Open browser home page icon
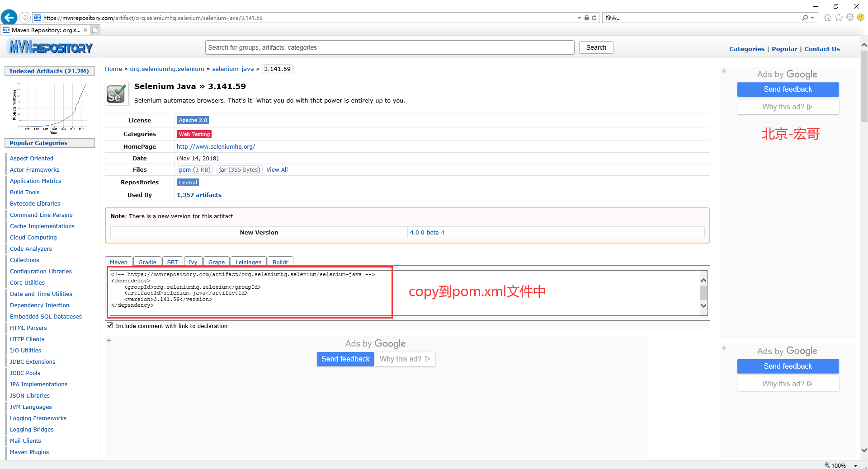This screenshot has width=868, height=469. click(x=828, y=18)
